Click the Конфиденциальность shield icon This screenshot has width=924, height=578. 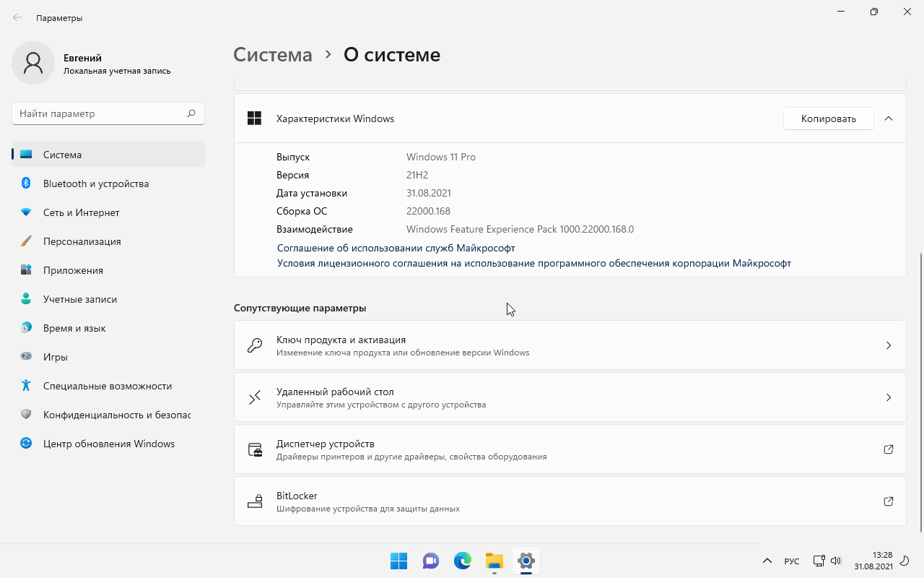click(26, 415)
